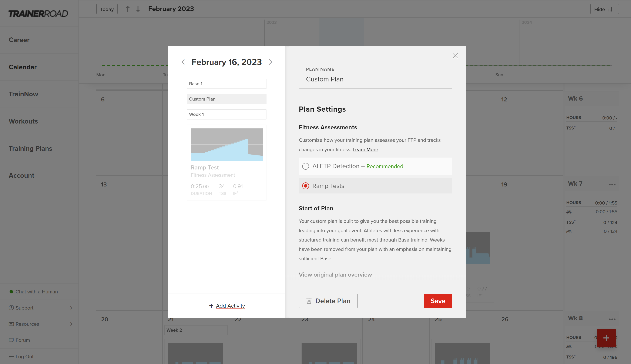Open the Calendar page

tap(23, 67)
